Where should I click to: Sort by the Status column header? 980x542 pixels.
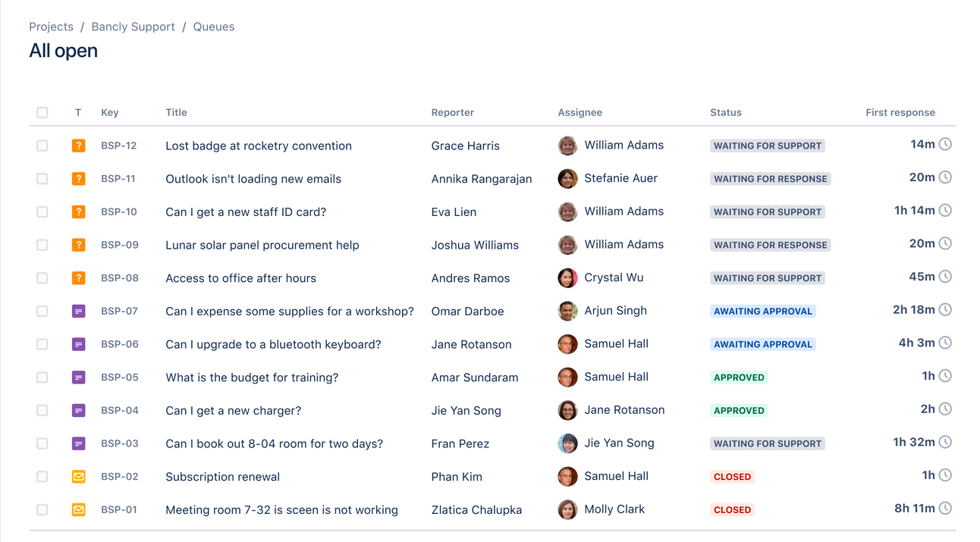click(x=726, y=112)
